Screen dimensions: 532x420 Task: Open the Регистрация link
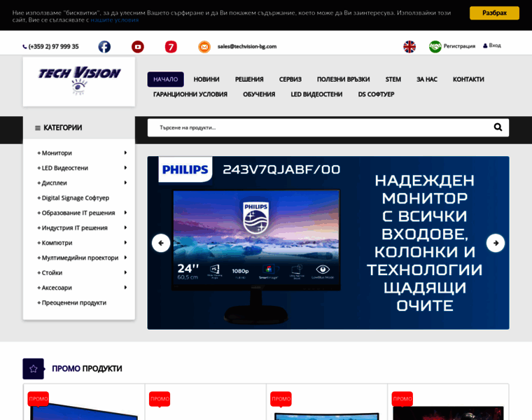pos(459,46)
